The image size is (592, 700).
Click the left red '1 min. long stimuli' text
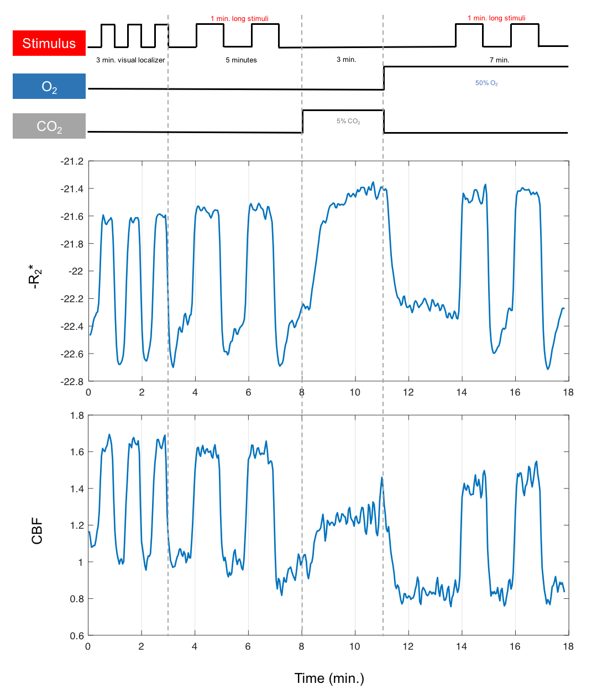click(239, 19)
